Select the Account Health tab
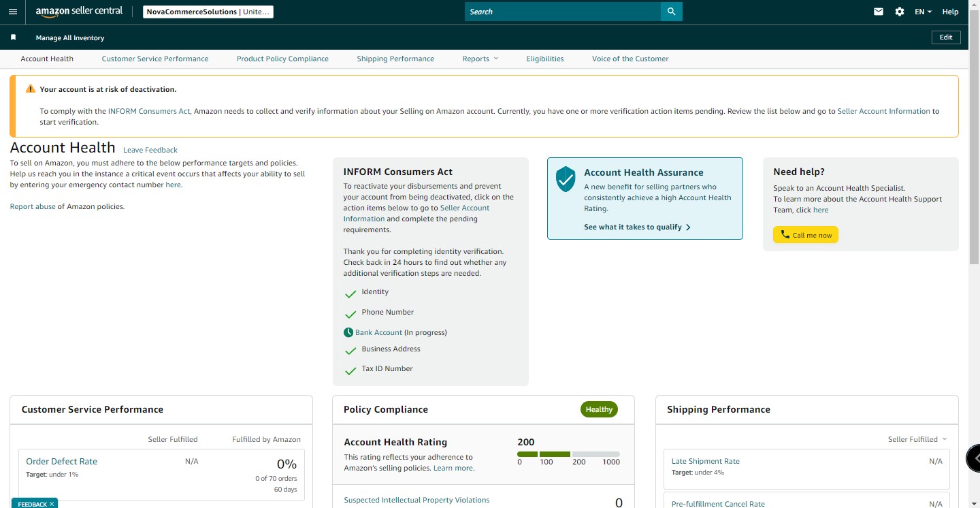This screenshot has height=508, width=980. (x=47, y=59)
